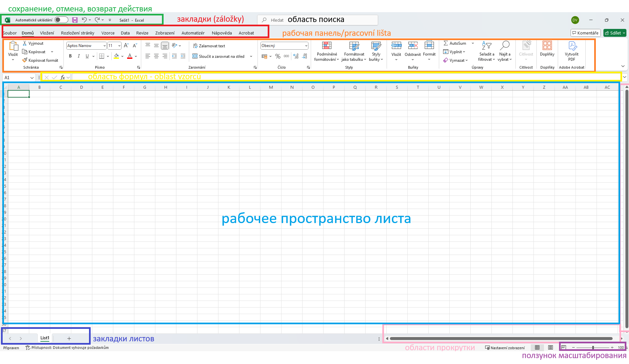
Task: Toggle Zalamovat text wrapping
Action: click(x=209, y=46)
